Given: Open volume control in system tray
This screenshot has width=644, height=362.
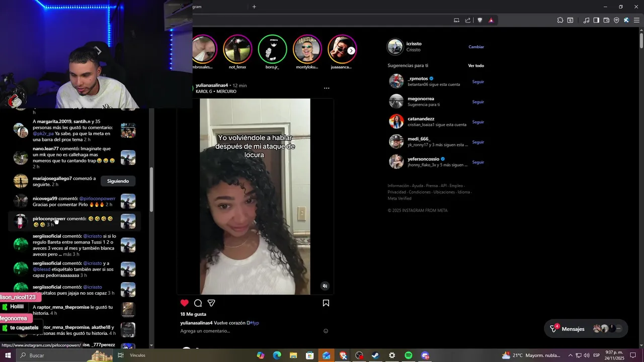Looking at the screenshot, I should (x=586, y=355).
